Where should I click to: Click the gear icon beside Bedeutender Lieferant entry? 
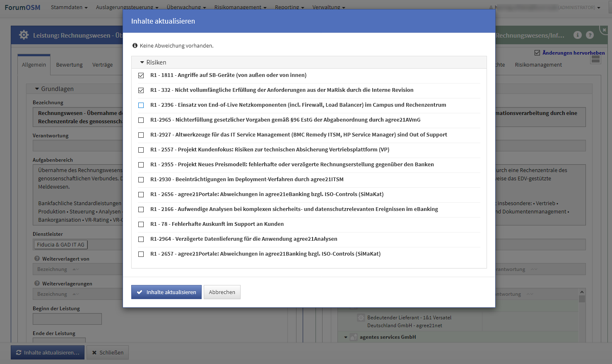tap(361, 318)
